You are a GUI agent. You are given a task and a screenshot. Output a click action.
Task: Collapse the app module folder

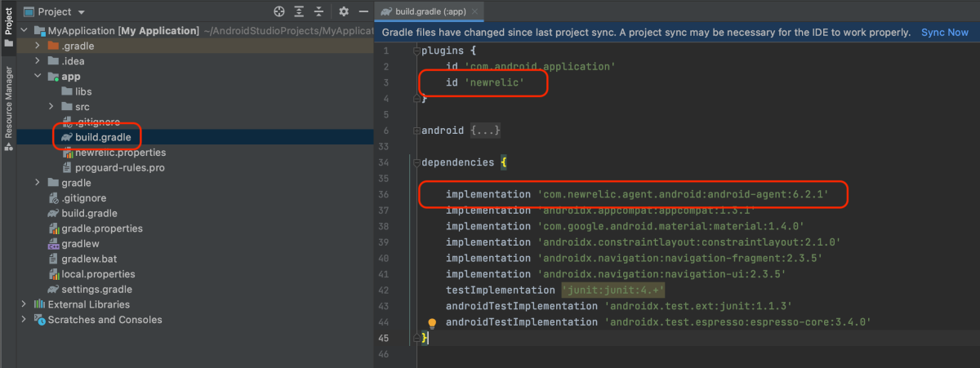38,77
